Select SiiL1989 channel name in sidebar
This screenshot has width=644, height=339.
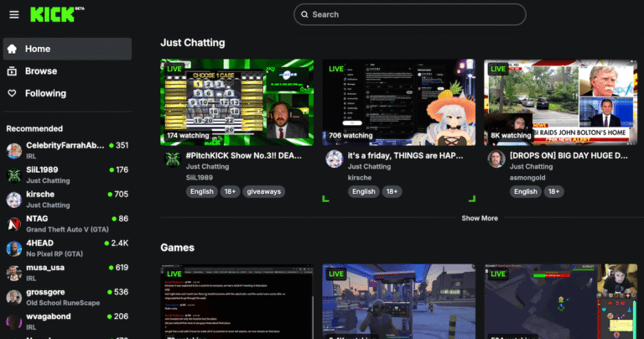42,169
